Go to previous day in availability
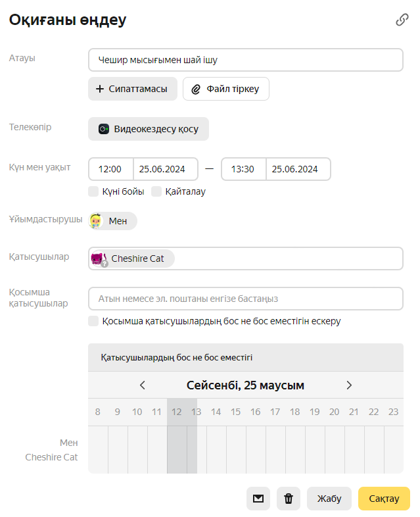 [x=143, y=385]
